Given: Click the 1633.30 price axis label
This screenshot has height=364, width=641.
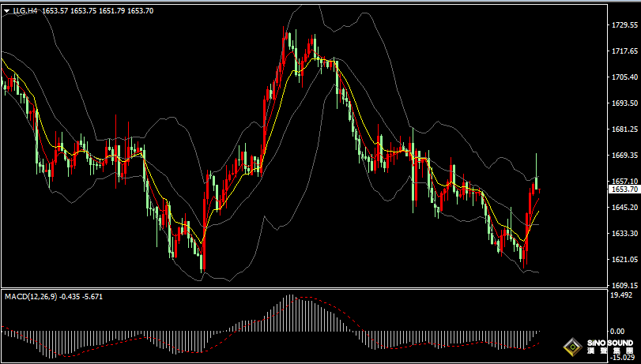Looking at the screenshot, I should pos(624,234).
